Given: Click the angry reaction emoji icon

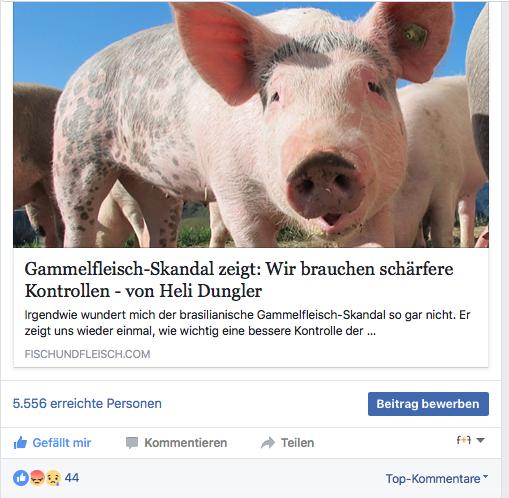Looking at the screenshot, I should click(37, 478).
